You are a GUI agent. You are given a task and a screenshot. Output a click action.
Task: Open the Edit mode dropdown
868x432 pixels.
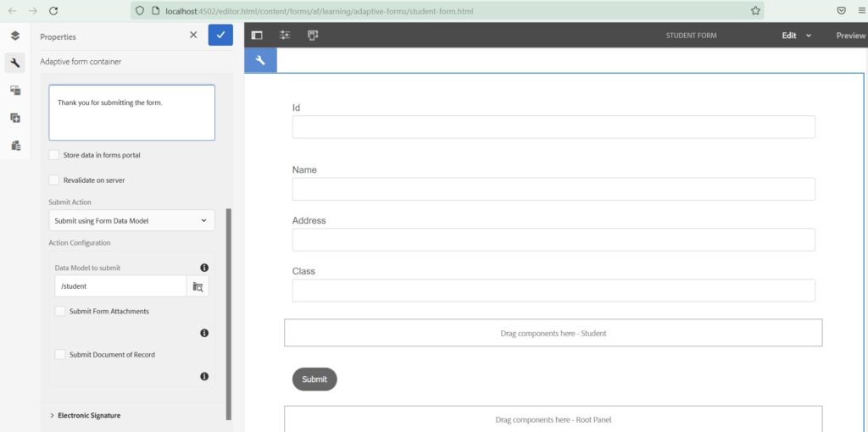click(x=796, y=36)
